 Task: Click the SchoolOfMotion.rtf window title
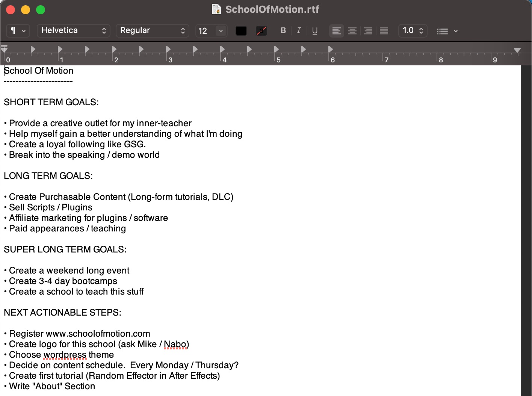click(272, 9)
